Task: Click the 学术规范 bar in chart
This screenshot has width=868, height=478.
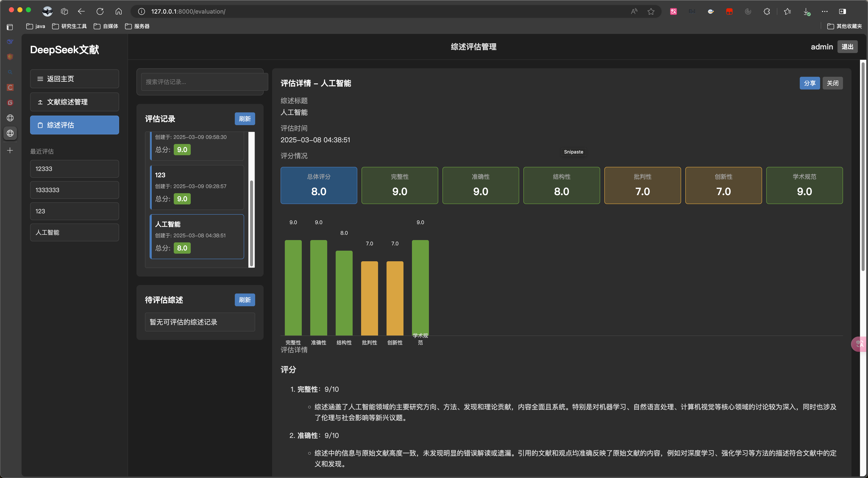Action: coord(420,288)
